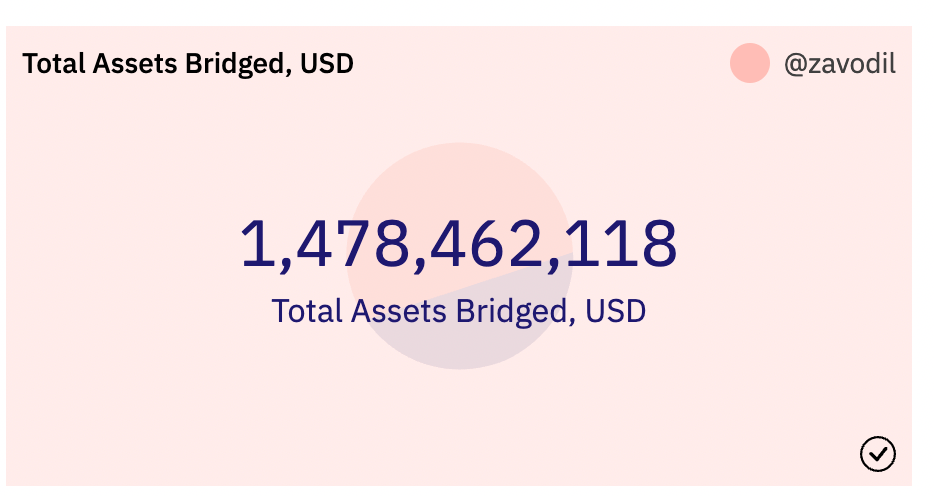Open the zavodil avatar circle
Screen dimensions: 934x496
749,64
